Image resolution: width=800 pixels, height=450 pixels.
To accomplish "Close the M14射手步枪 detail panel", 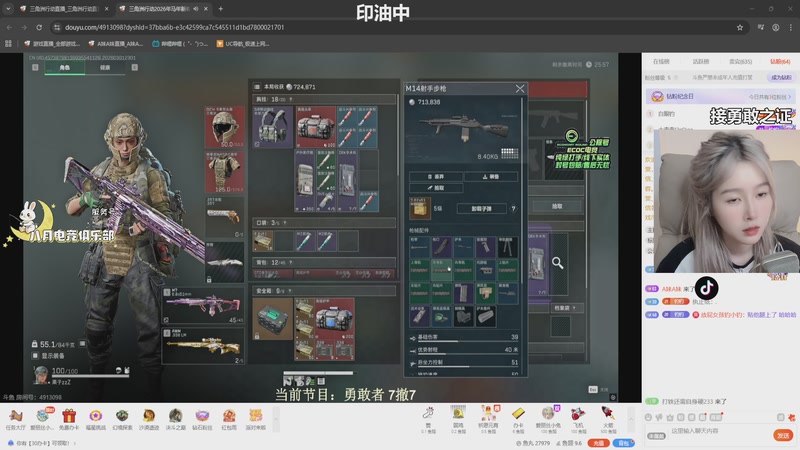I will tap(520, 89).
